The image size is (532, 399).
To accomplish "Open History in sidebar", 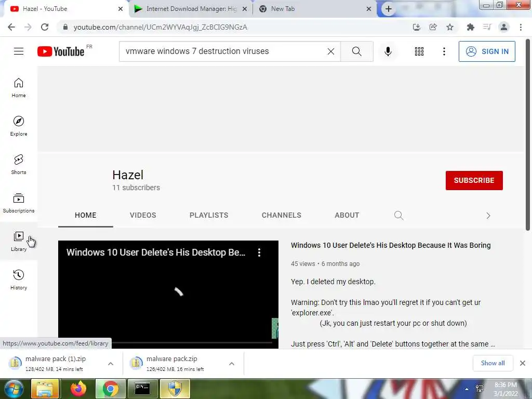I will 19,280.
